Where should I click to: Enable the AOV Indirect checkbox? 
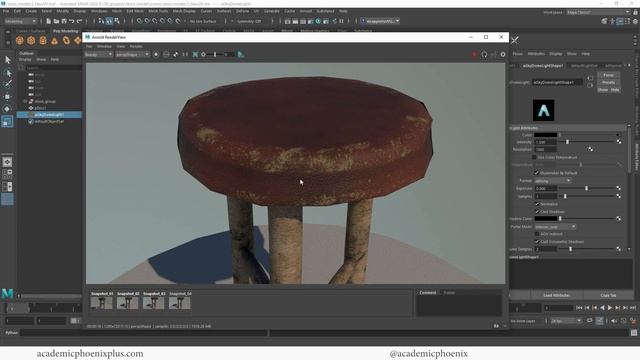[537, 234]
